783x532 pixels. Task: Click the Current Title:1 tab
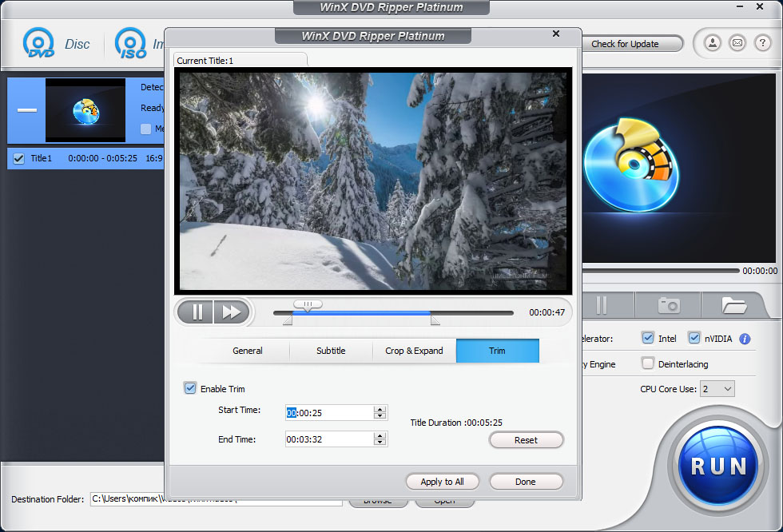pyautogui.click(x=240, y=61)
